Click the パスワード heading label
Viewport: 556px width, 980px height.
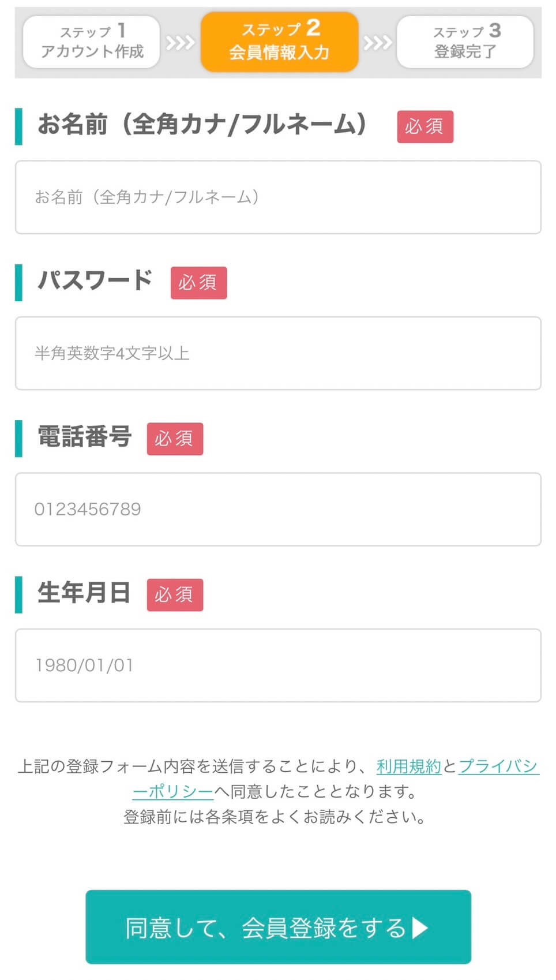pos(95,280)
